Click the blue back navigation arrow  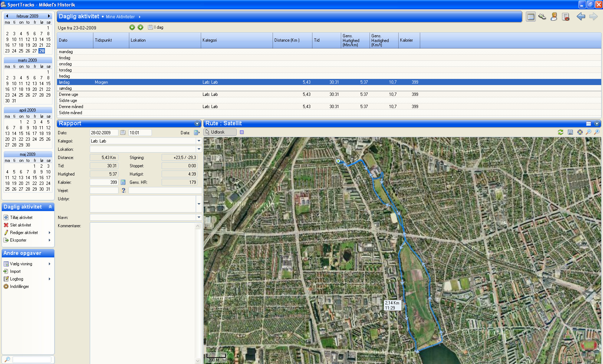point(581,17)
